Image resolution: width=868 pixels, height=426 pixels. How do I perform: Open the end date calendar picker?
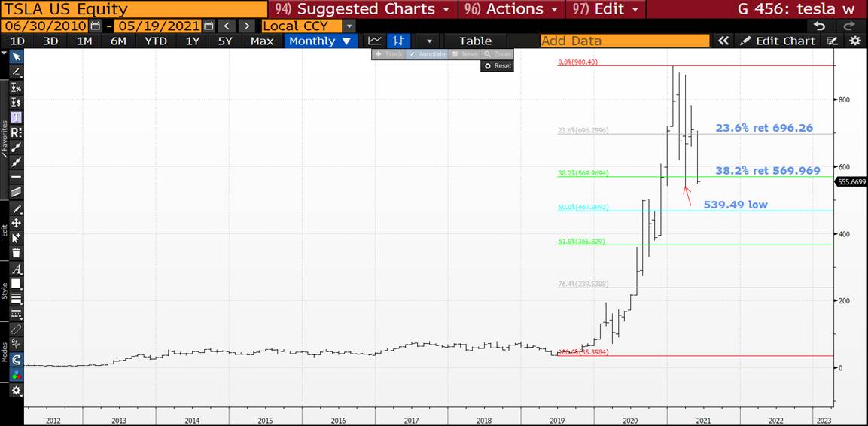(208, 26)
